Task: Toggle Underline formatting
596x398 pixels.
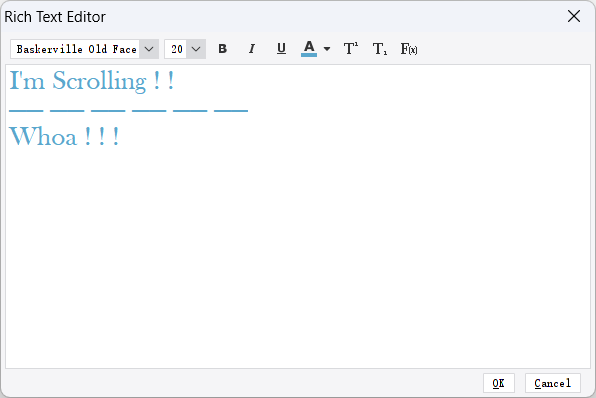Action: [x=281, y=49]
